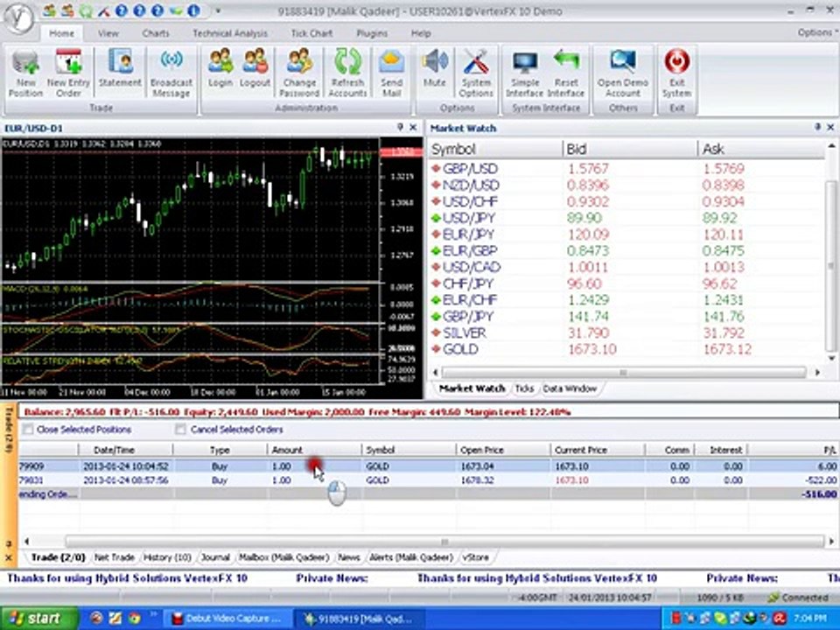The image size is (840, 630).
Task: Select VertexFX taskbar window button
Action: 360,619
